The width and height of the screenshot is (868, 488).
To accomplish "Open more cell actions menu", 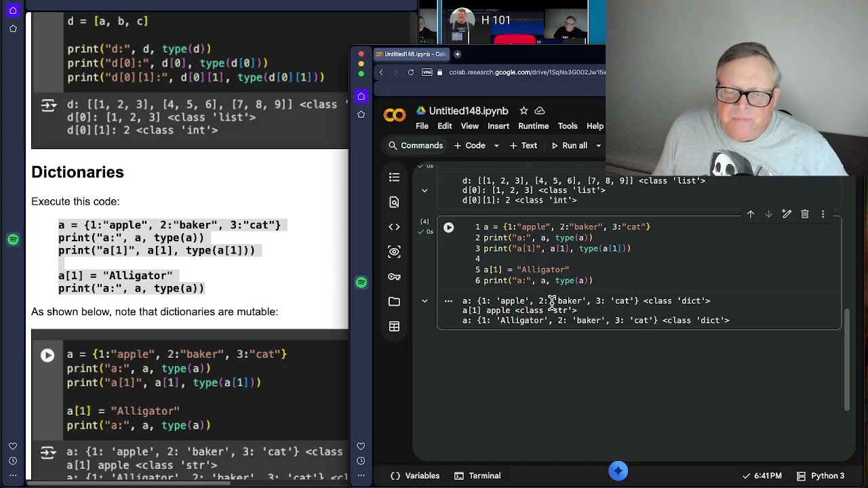I will [x=823, y=214].
